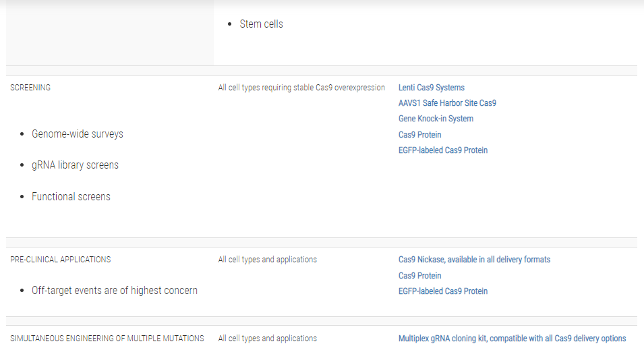644x350 pixels.
Task: Open EGFP-labeled Cas9 Protein in Screening row
Action: (442, 150)
